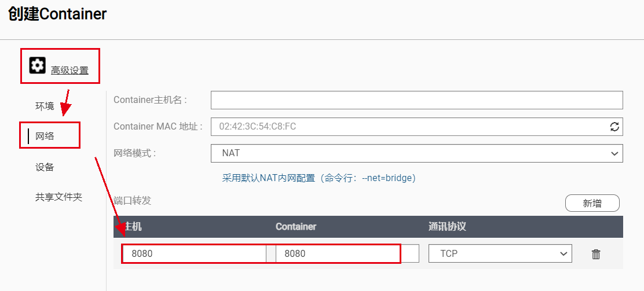Click the blue NAT 内网配置 hint text
644x291 pixels.
(x=319, y=179)
